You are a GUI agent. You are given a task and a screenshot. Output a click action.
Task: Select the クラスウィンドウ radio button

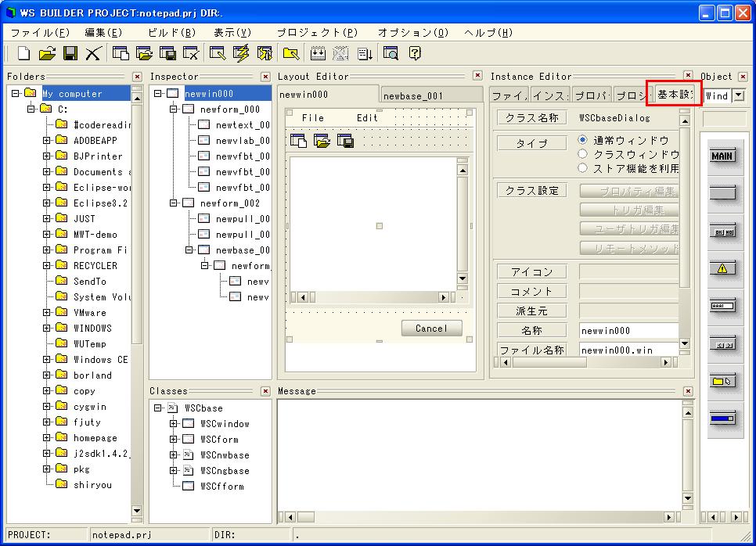click(582, 154)
